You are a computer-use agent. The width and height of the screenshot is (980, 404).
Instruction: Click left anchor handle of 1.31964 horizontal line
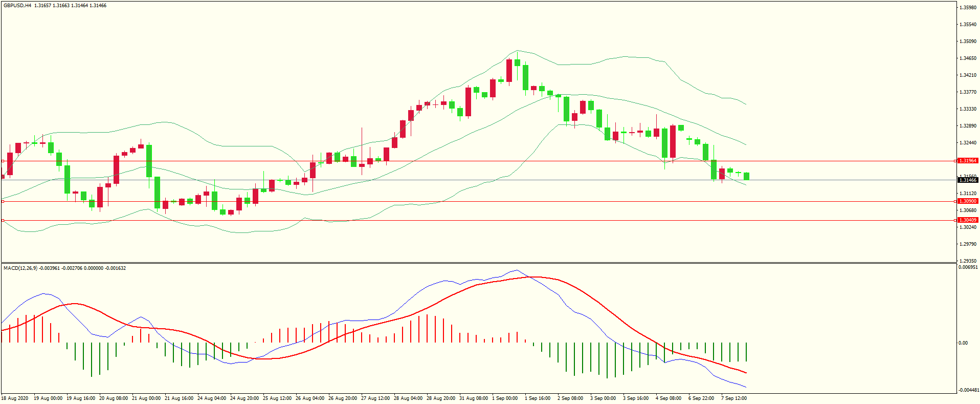3,161
